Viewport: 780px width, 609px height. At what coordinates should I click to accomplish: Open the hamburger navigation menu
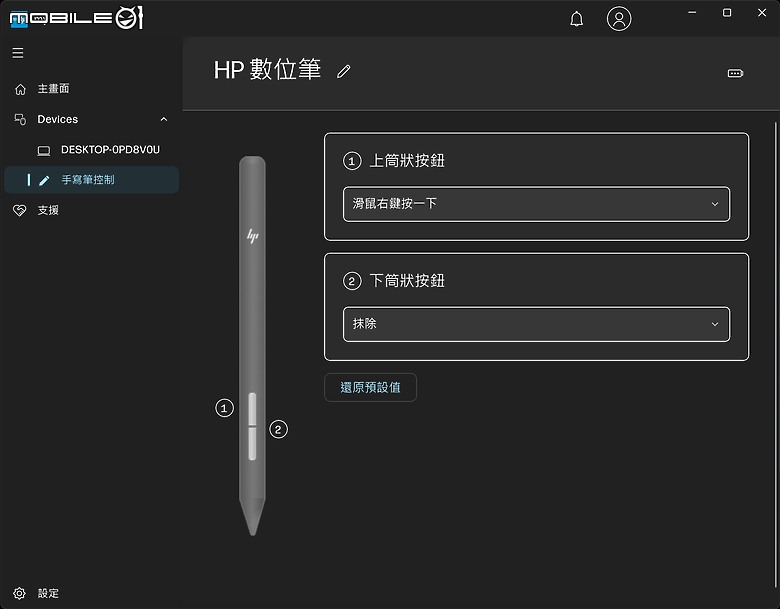[x=18, y=53]
